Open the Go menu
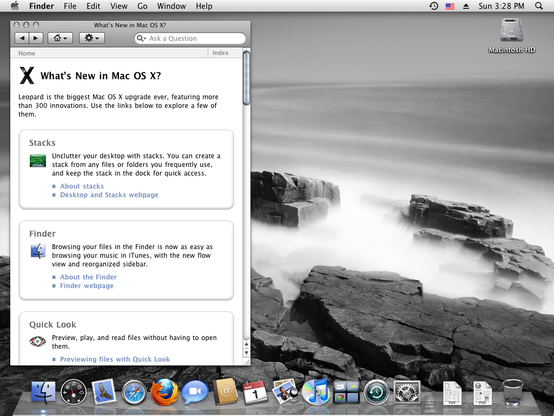 [x=142, y=6]
